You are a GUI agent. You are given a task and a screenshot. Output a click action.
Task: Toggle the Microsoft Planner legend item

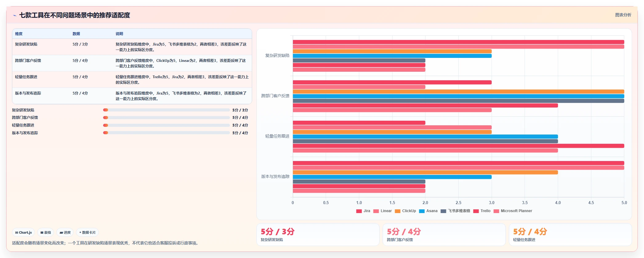[513, 211]
